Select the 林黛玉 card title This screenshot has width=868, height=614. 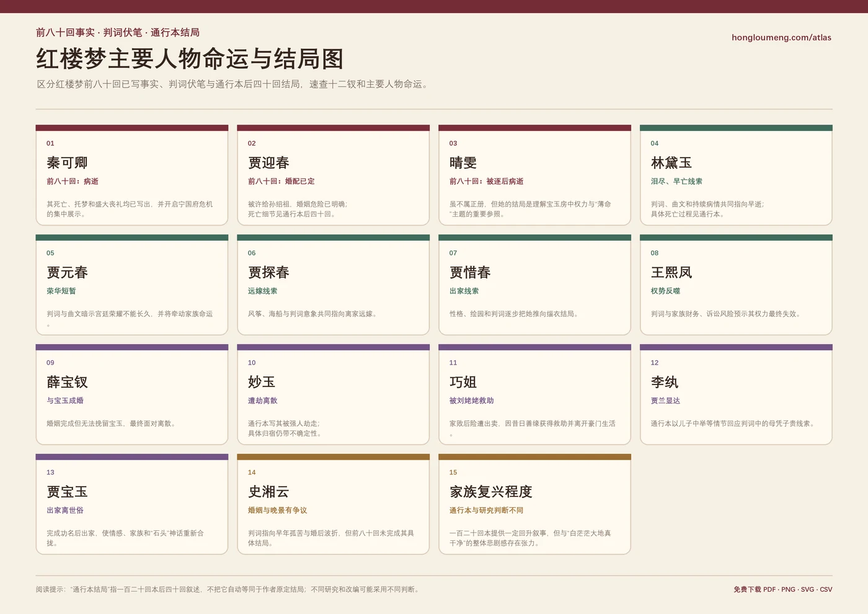point(671,162)
